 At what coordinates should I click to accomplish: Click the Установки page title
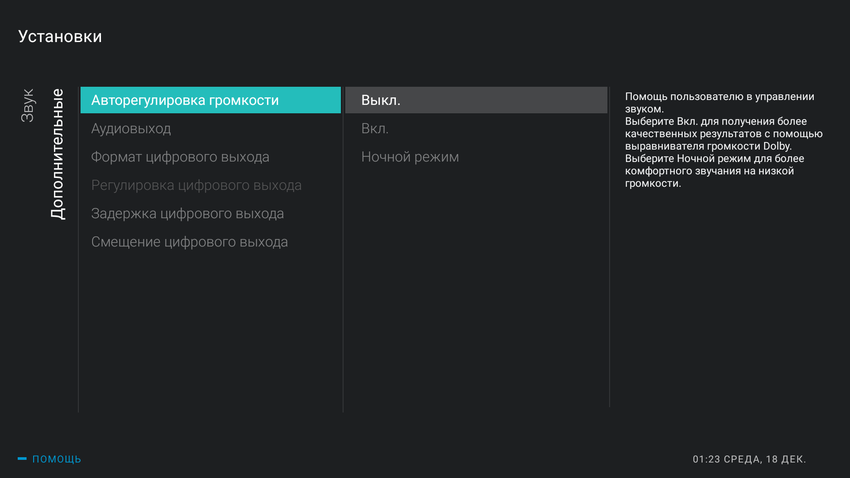pyautogui.click(x=60, y=37)
